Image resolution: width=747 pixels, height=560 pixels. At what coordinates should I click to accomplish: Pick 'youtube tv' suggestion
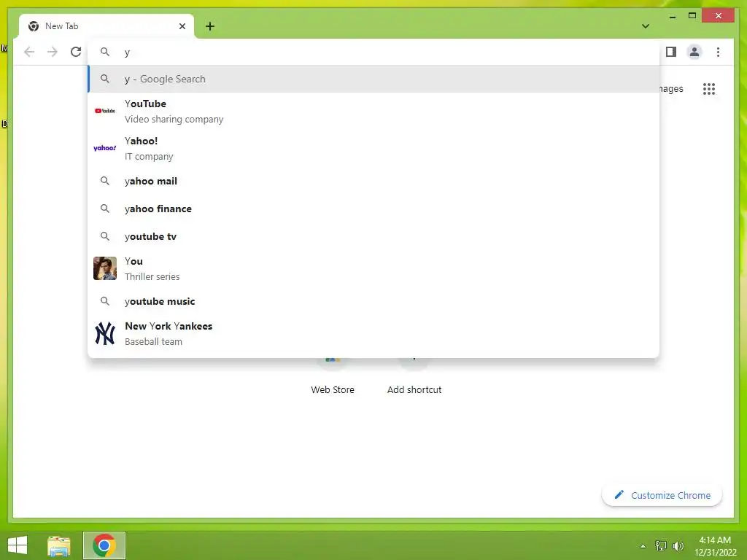tap(374, 236)
